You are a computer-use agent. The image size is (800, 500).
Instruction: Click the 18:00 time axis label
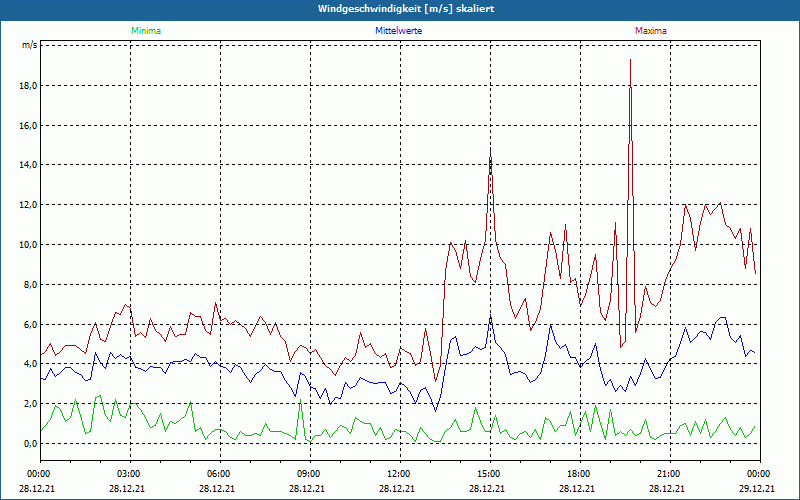pyautogui.click(x=579, y=474)
